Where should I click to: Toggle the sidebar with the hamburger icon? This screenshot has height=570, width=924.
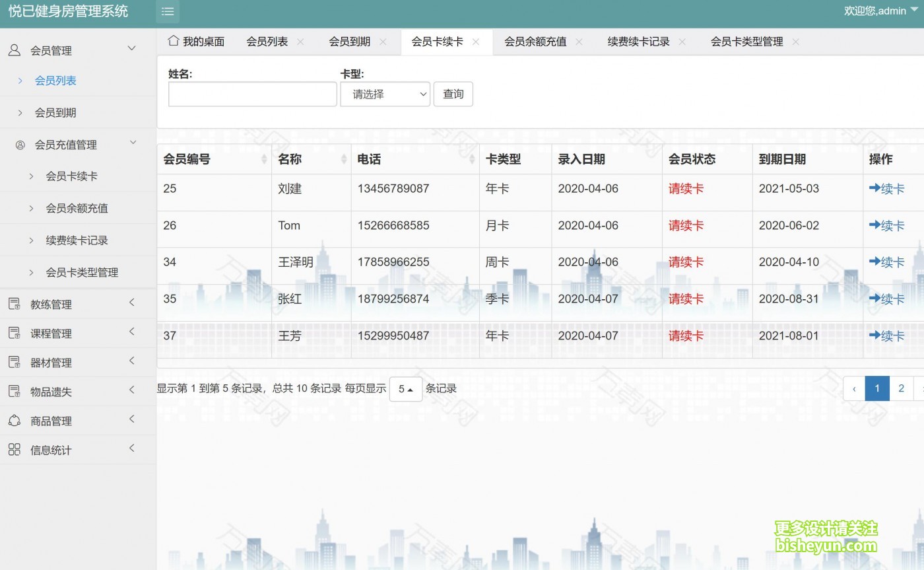[x=167, y=11]
